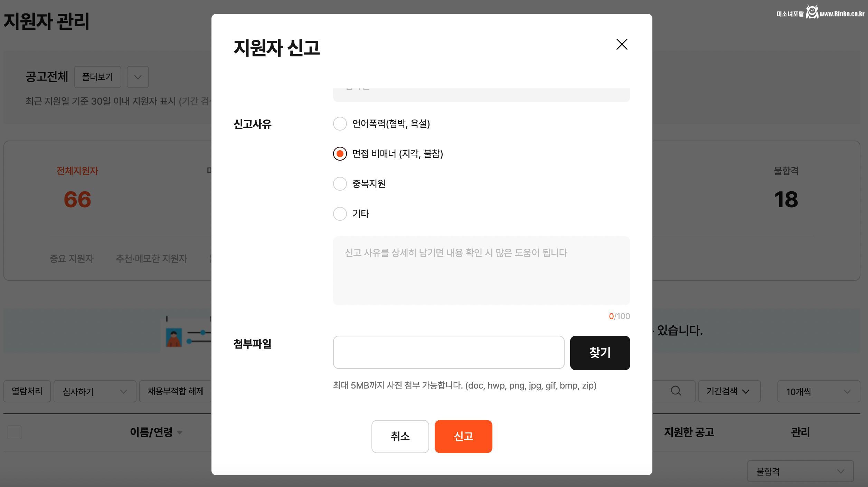Click the 찾기 file browse button
Screen dimensions: 868x487
pos(600,353)
